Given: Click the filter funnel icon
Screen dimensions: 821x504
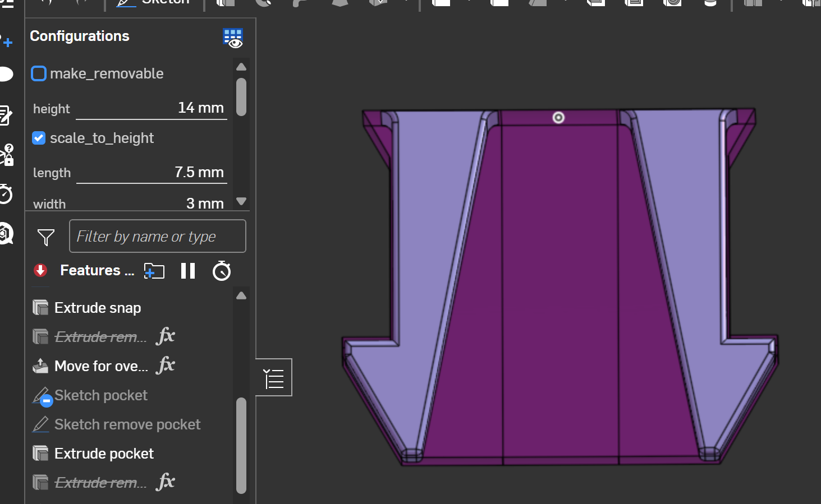Looking at the screenshot, I should point(45,237).
